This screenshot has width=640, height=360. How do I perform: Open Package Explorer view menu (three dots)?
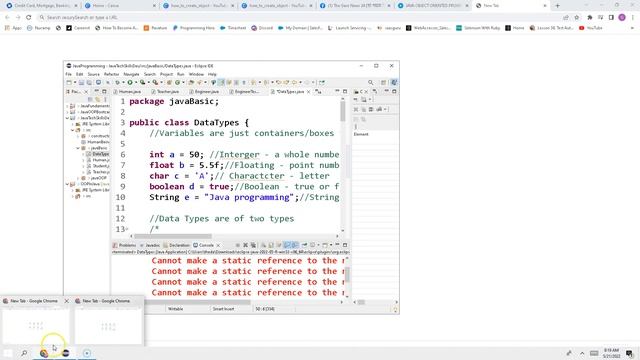[105, 99]
